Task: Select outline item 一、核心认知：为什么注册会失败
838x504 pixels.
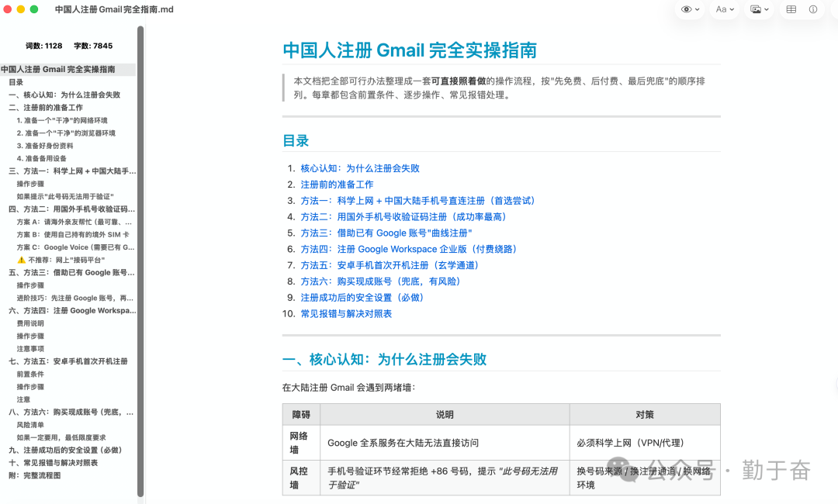Action: pyautogui.click(x=64, y=95)
